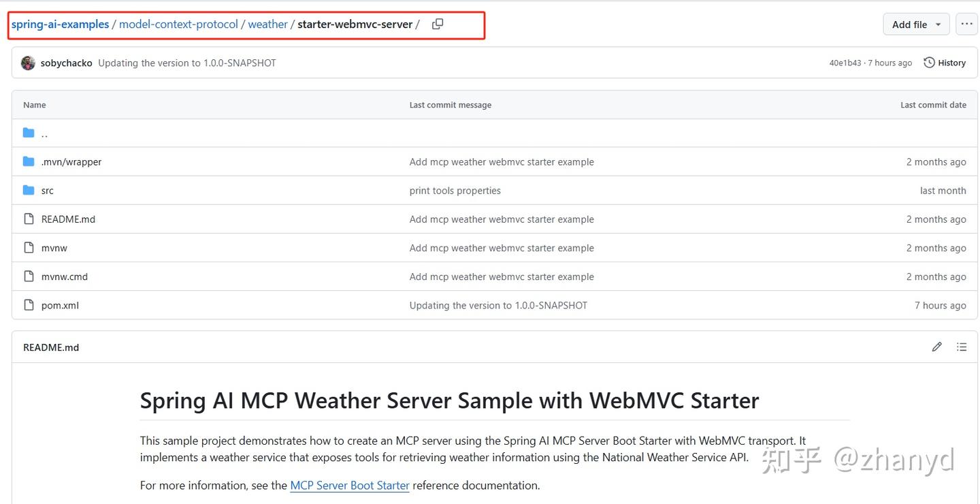Image resolution: width=980 pixels, height=504 pixels.
Task: Open the MCP Server Boot Starter link
Action: tap(349, 485)
